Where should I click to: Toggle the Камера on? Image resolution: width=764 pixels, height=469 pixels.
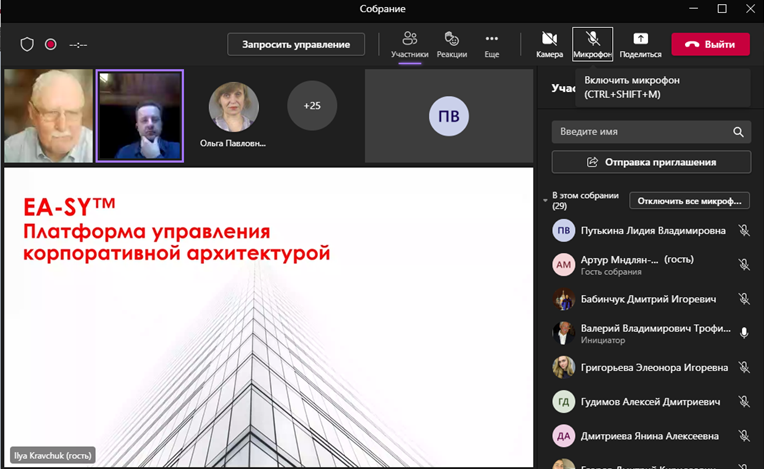pos(549,45)
